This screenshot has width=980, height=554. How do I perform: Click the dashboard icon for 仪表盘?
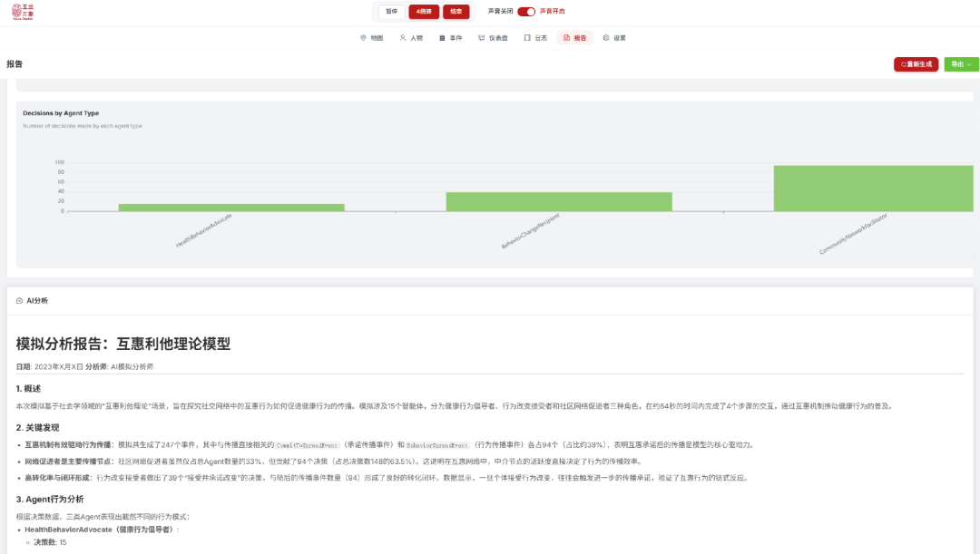point(482,38)
